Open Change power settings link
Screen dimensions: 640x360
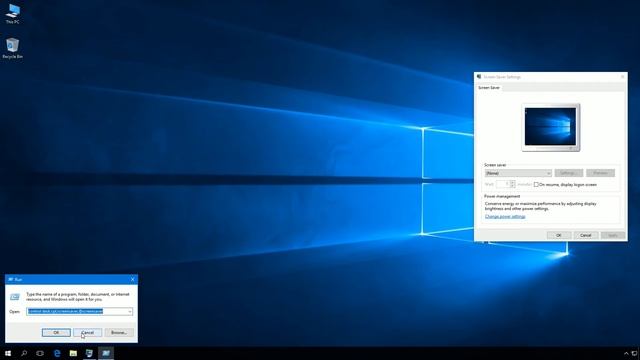click(505, 216)
